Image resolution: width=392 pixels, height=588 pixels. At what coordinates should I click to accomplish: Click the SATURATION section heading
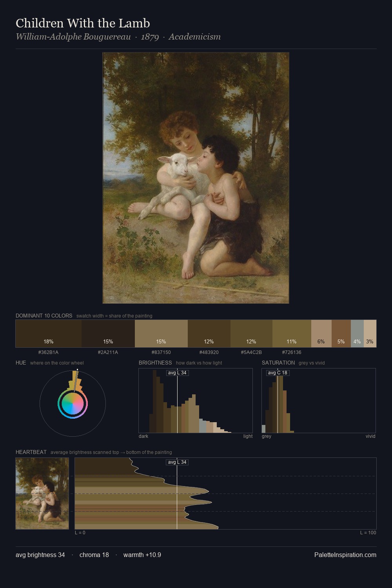tap(278, 363)
